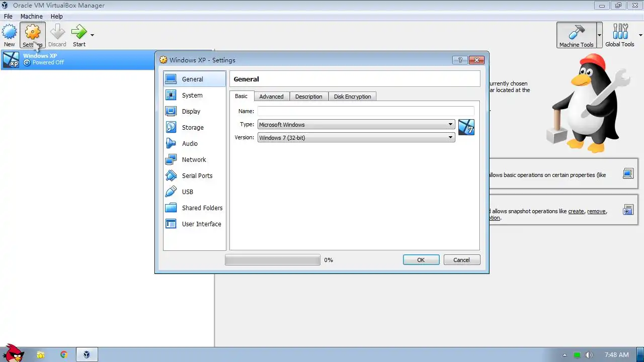
Task: Open the USB settings category
Action: [x=194, y=192]
